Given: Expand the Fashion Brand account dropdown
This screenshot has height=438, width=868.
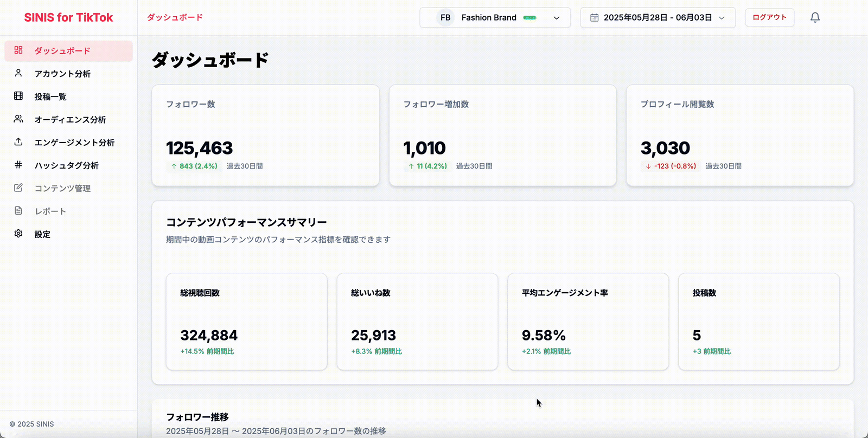Looking at the screenshot, I should [x=556, y=18].
